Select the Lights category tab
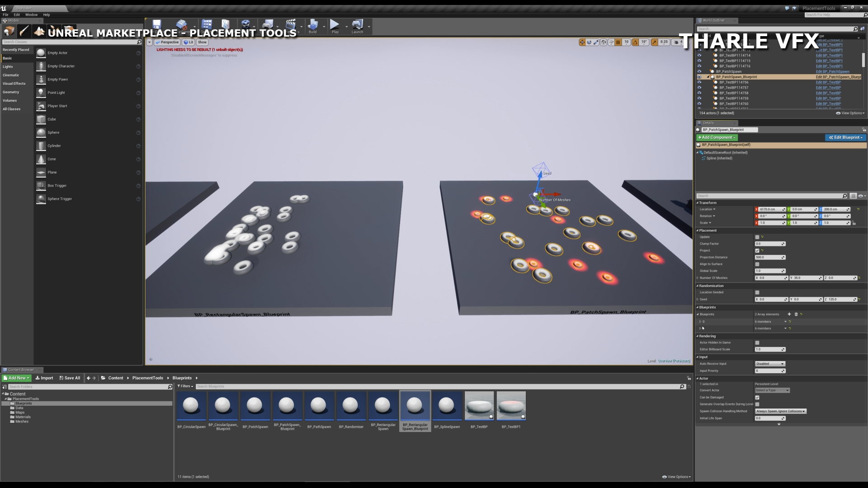Image resolution: width=868 pixels, height=488 pixels. pos(17,66)
